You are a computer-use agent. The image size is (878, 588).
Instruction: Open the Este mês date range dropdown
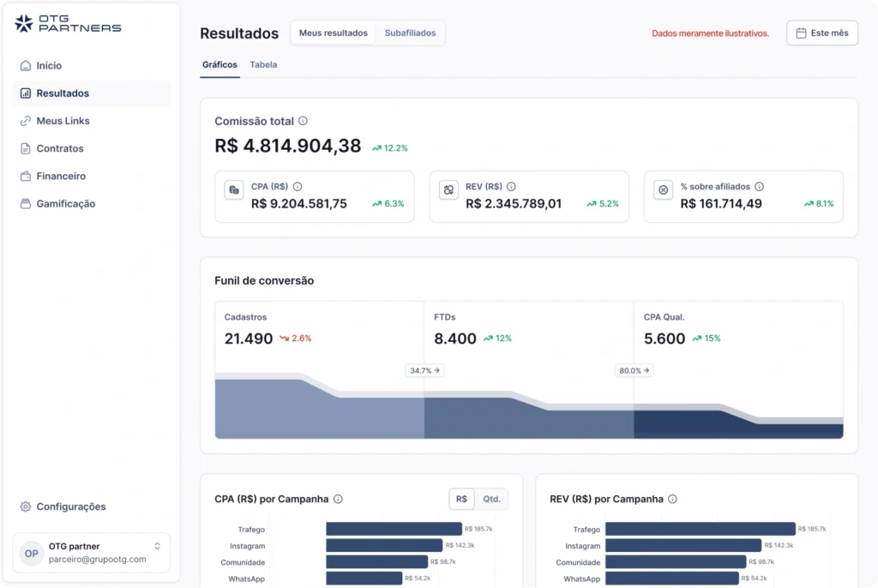coord(821,33)
